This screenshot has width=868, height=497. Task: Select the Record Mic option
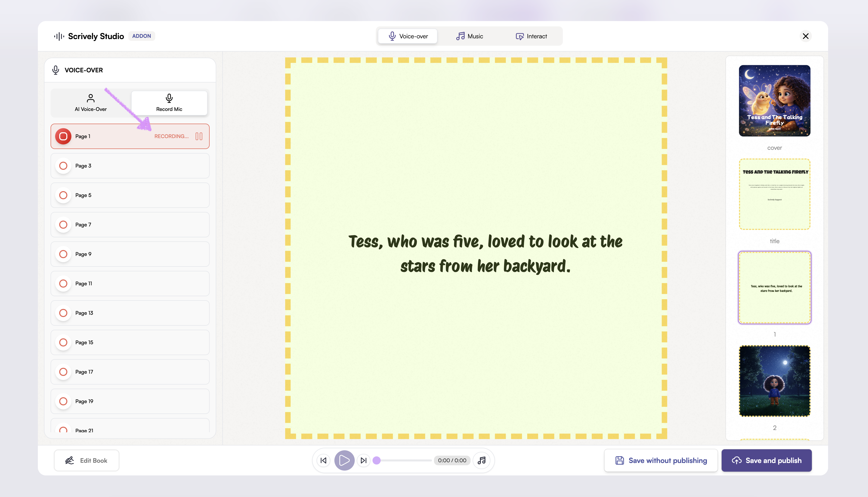[169, 103]
